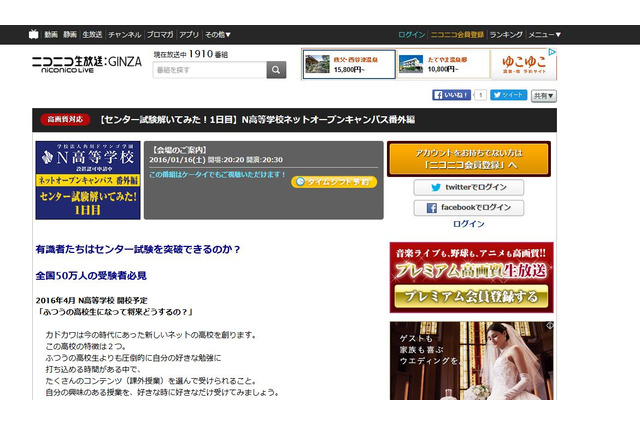Click the date 2016/01/16(土) 開場:20:20
Viewport: 640px width, 426px height.
click(197, 160)
